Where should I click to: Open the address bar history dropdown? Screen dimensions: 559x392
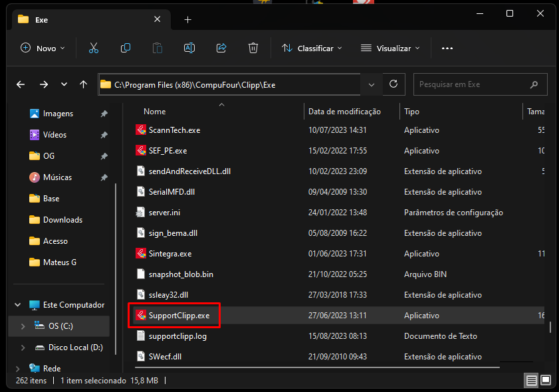[371, 84]
